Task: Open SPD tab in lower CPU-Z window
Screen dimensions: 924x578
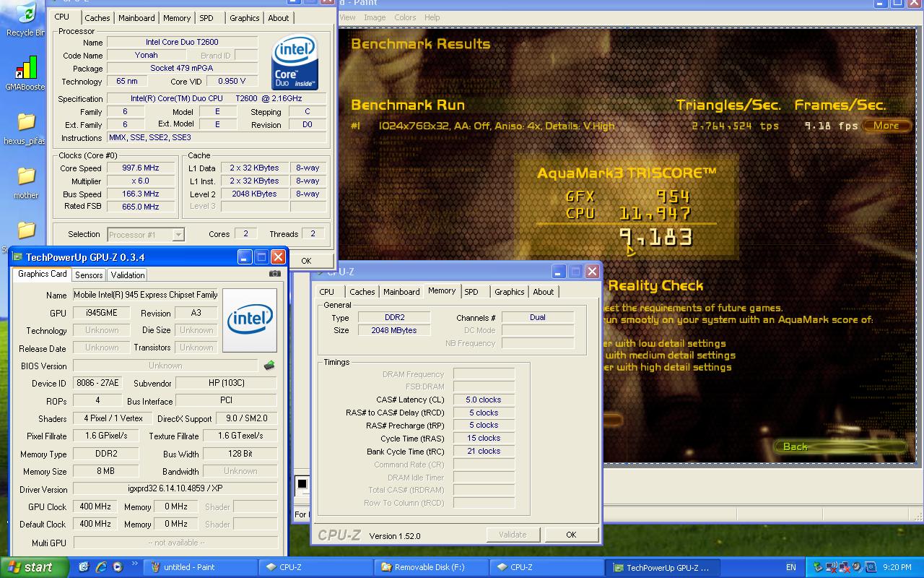Action: click(x=471, y=292)
